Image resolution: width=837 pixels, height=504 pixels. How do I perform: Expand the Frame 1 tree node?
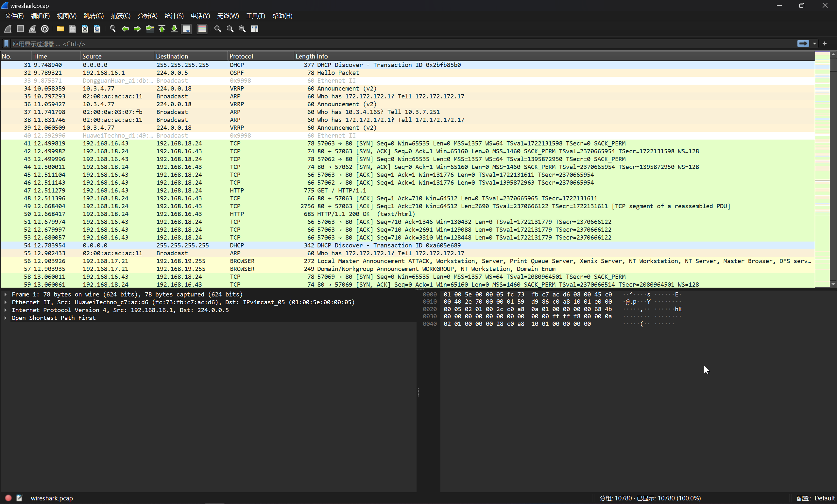[x=6, y=294]
